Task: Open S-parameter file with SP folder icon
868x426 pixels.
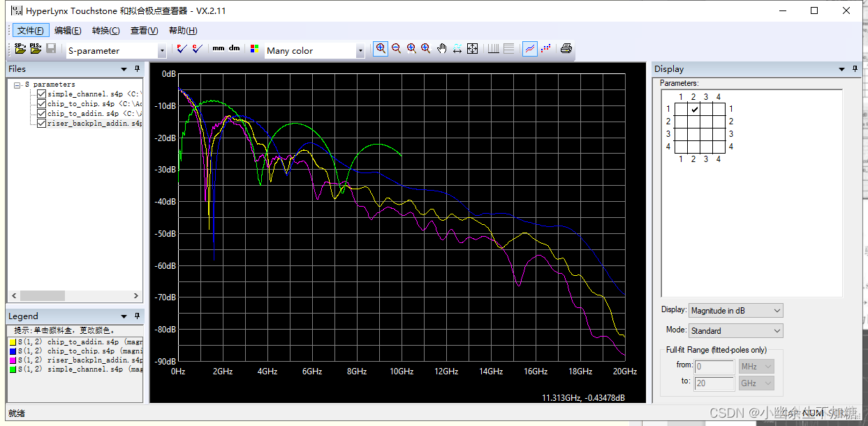Action: click(20, 49)
